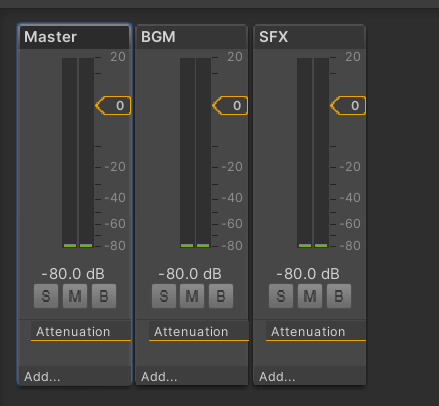439x406 pixels.
Task: Click the Master volume fader handle
Action: pyautogui.click(x=113, y=106)
